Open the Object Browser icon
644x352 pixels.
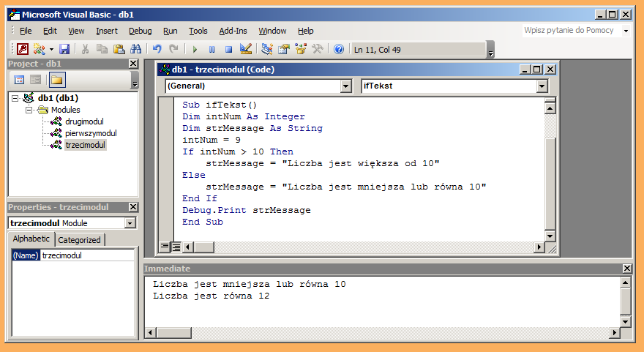(x=301, y=49)
